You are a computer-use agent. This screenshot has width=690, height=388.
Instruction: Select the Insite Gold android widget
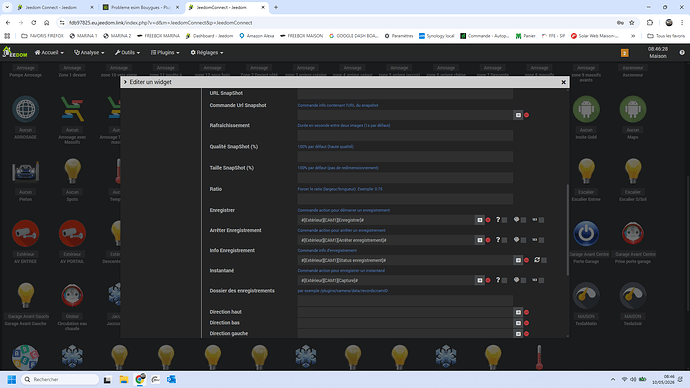click(586, 109)
